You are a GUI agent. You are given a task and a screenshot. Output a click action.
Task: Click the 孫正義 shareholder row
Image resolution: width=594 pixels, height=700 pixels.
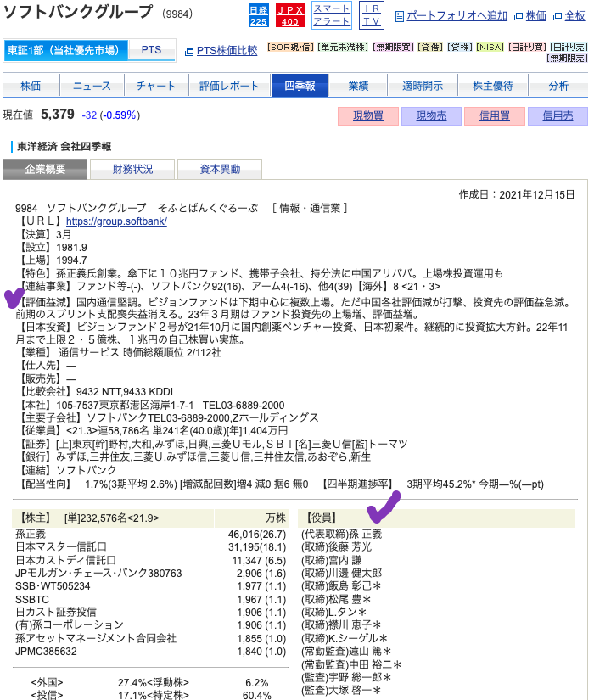pyautogui.click(x=150, y=535)
